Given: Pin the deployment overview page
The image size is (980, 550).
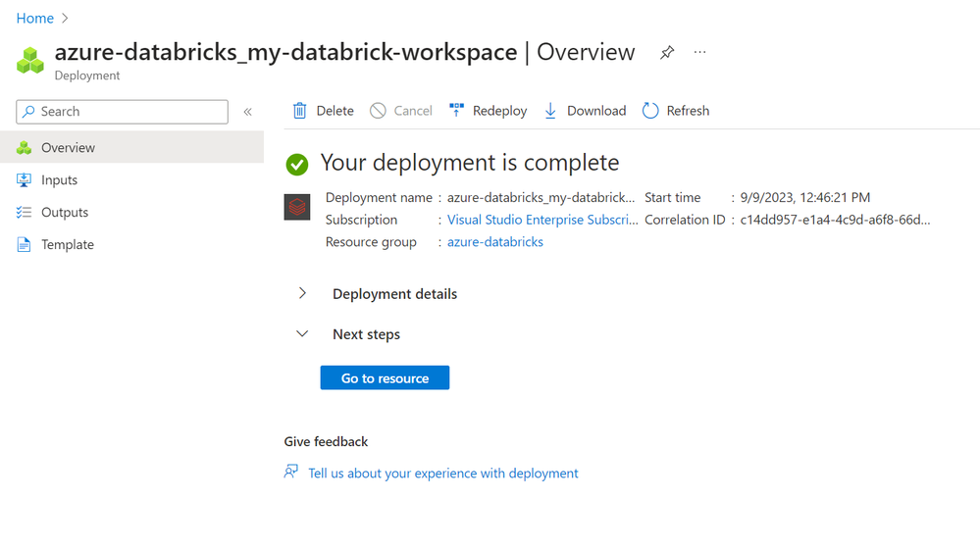Looking at the screenshot, I should (x=667, y=52).
